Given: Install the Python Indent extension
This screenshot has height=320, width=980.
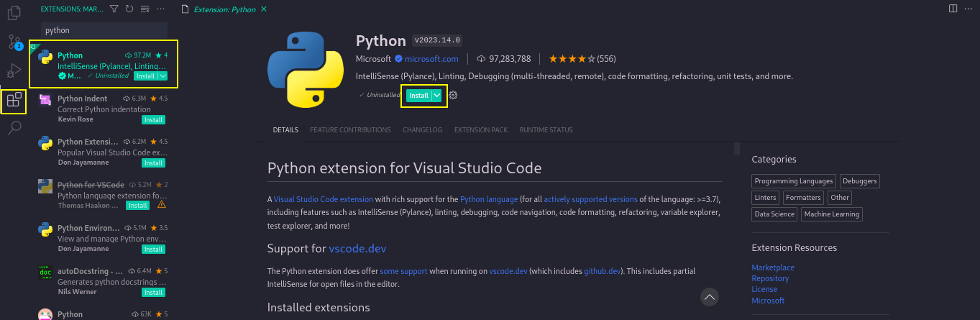Looking at the screenshot, I should coord(153,119).
